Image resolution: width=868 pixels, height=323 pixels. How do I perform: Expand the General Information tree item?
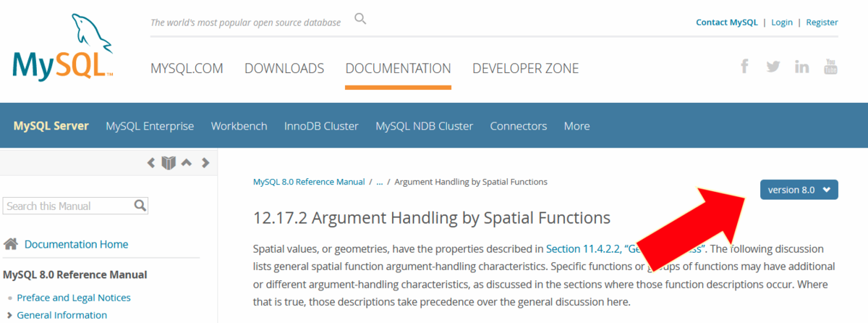coord(9,315)
